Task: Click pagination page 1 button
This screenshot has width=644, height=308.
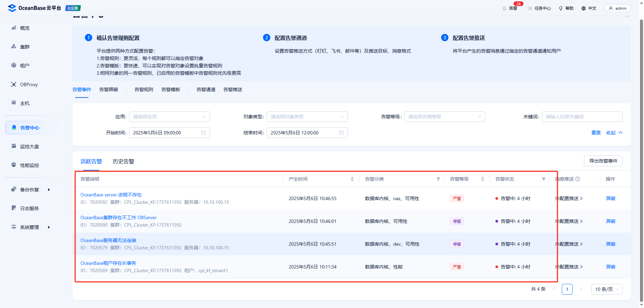Action: [x=567, y=289]
